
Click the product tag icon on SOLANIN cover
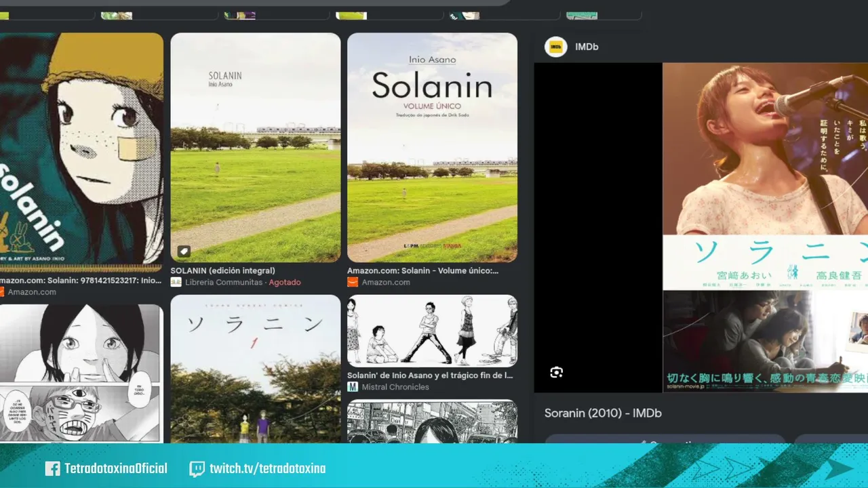click(x=184, y=251)
